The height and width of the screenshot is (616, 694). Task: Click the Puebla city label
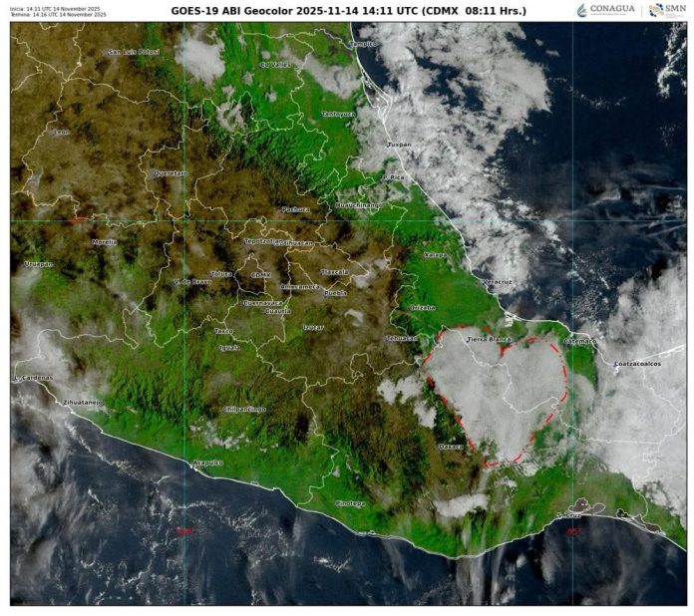point(335,293)
